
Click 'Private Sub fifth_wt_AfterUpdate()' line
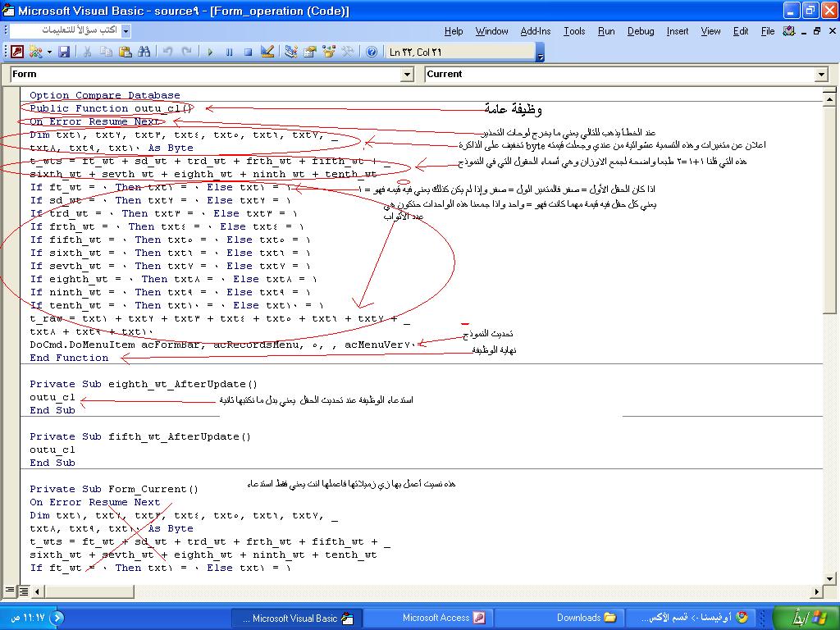(140, 436)
